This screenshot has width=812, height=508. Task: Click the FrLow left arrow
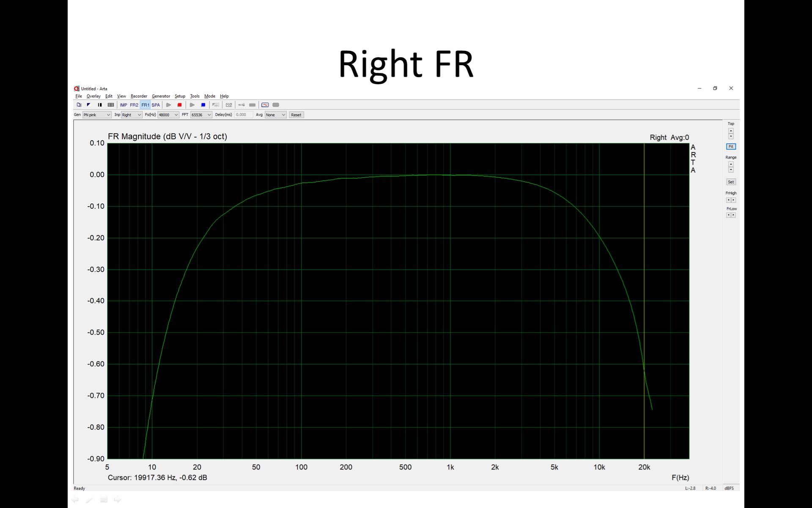pos(728,215)
